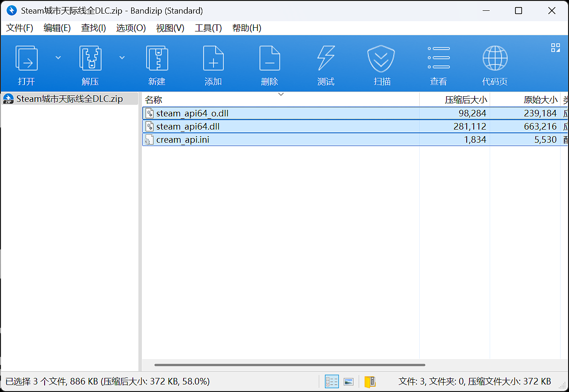
Task: Click the selection summary text in status bar
Action: click(108, 382)
